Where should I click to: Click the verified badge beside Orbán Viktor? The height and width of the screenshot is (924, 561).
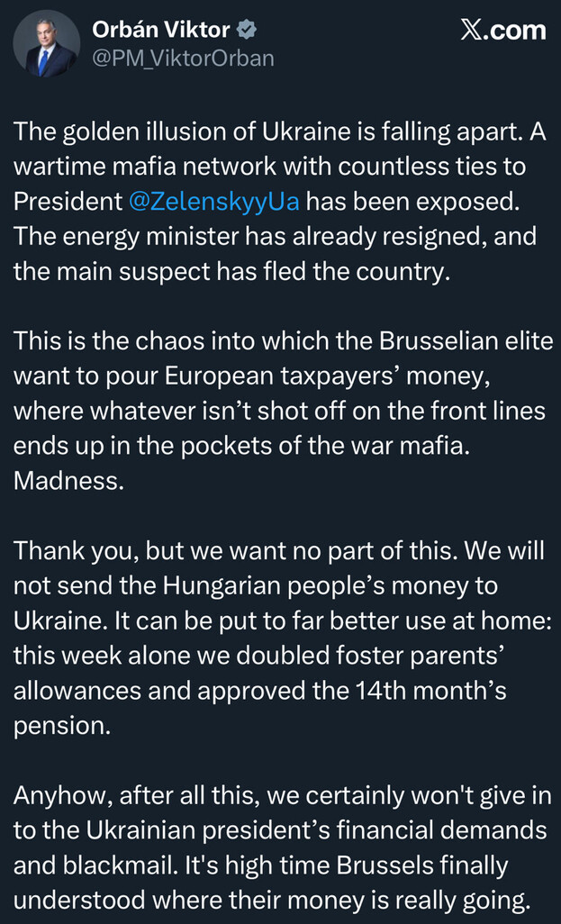point(247,30)
